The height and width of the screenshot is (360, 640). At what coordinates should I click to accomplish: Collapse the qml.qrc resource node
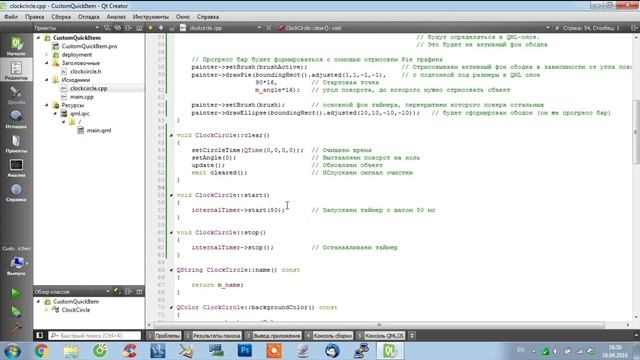click(x=55, y=113)
